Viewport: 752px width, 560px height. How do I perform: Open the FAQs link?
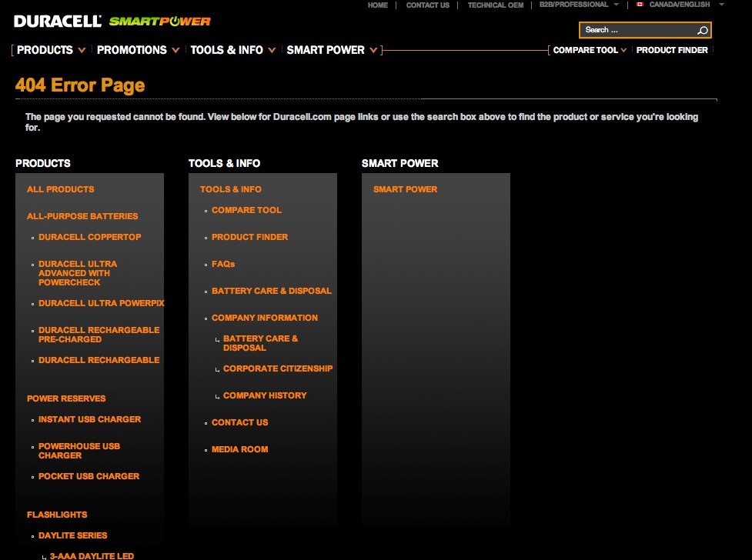(223, 264)
